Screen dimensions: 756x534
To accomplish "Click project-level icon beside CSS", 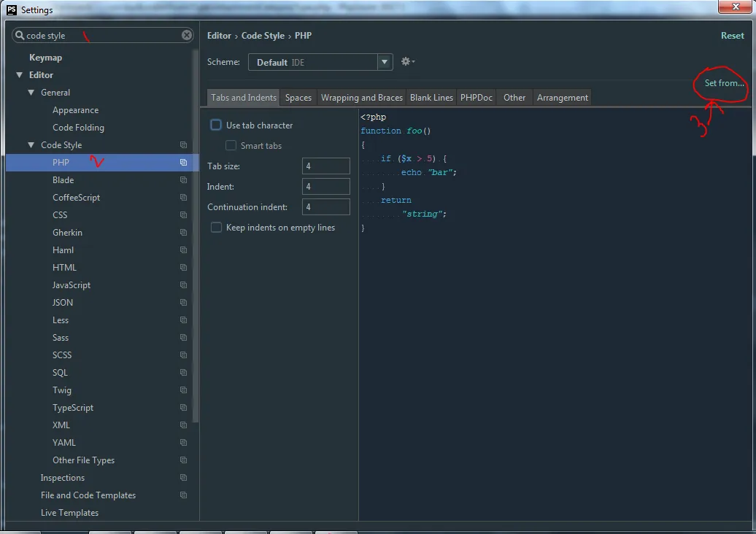I will click(x=183, y=215).
